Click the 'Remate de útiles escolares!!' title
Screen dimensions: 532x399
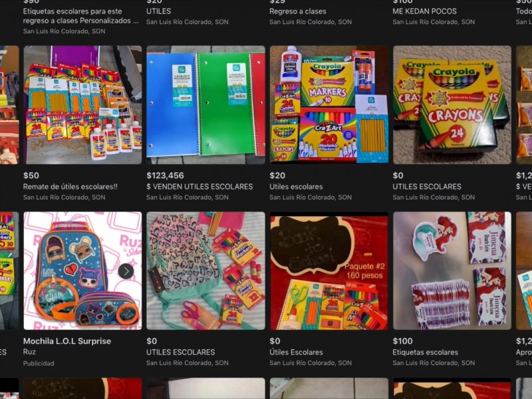(70, 187)
